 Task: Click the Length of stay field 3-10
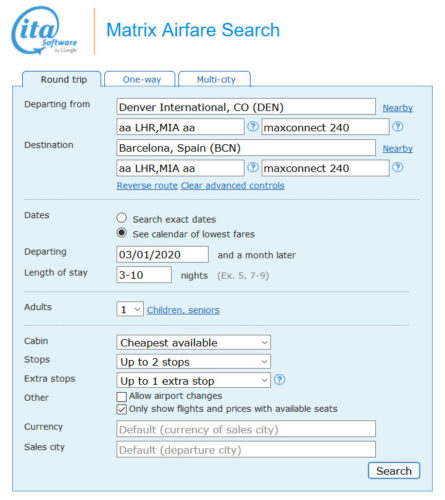pos(144,275)
